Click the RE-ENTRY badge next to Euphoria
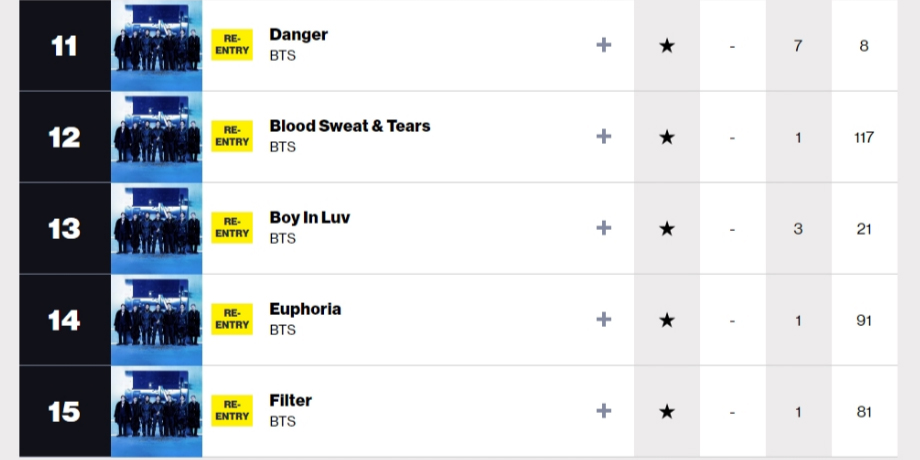 (x=232, y=320)
